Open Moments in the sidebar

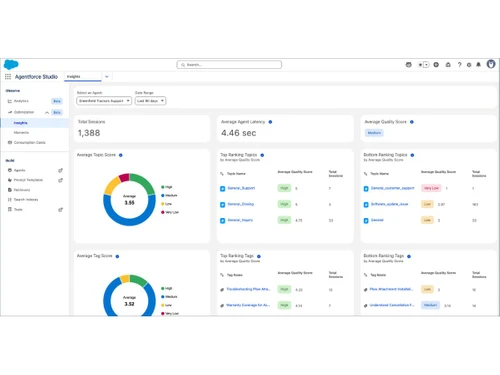(21, 133)
